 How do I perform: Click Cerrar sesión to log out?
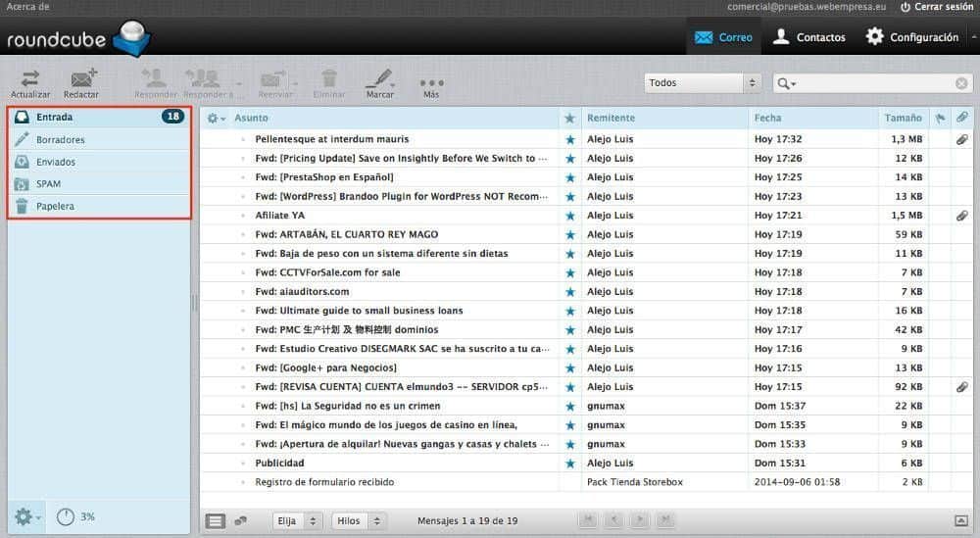[x=936, y=7]
